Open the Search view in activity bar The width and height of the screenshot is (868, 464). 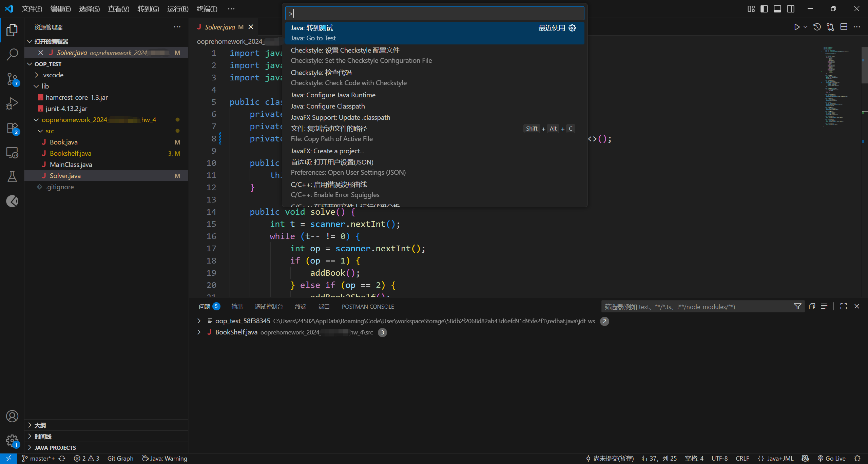click(x=12, y=54)
